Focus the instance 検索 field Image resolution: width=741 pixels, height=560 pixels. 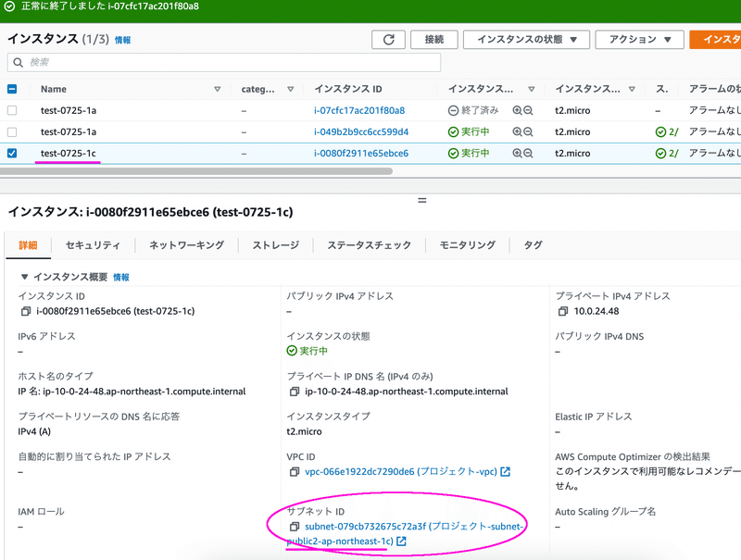(224, 62)
